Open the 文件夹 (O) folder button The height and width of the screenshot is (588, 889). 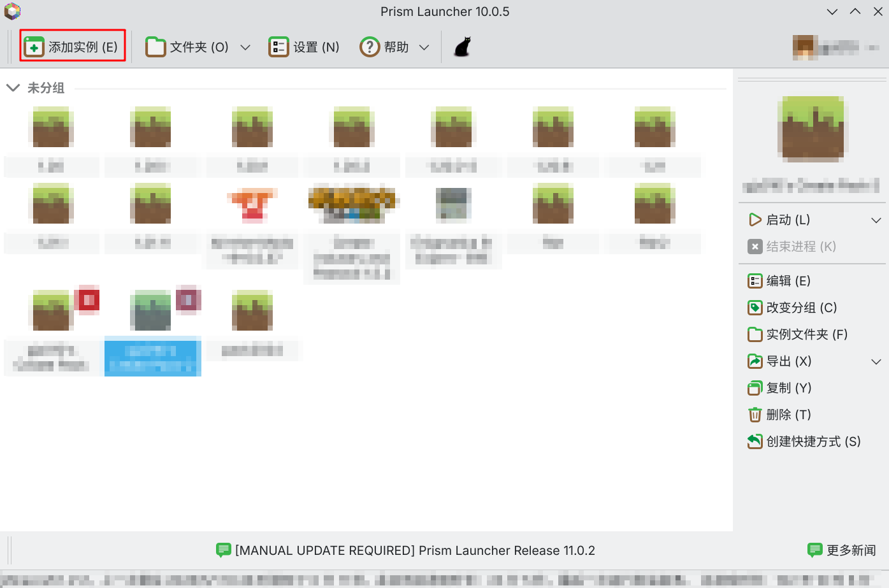coord(187,47)
